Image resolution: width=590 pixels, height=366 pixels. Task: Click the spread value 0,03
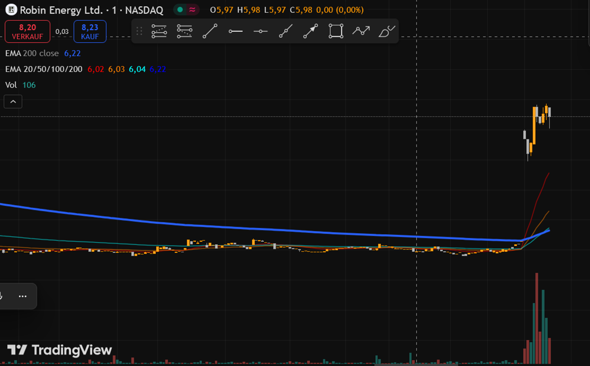(x=62, y=32)
